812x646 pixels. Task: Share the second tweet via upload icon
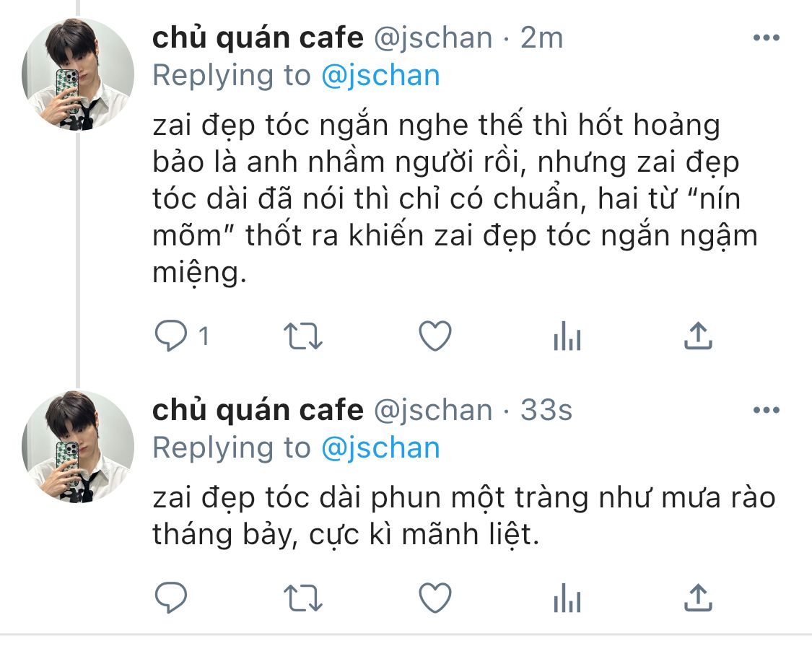[698, 598]
